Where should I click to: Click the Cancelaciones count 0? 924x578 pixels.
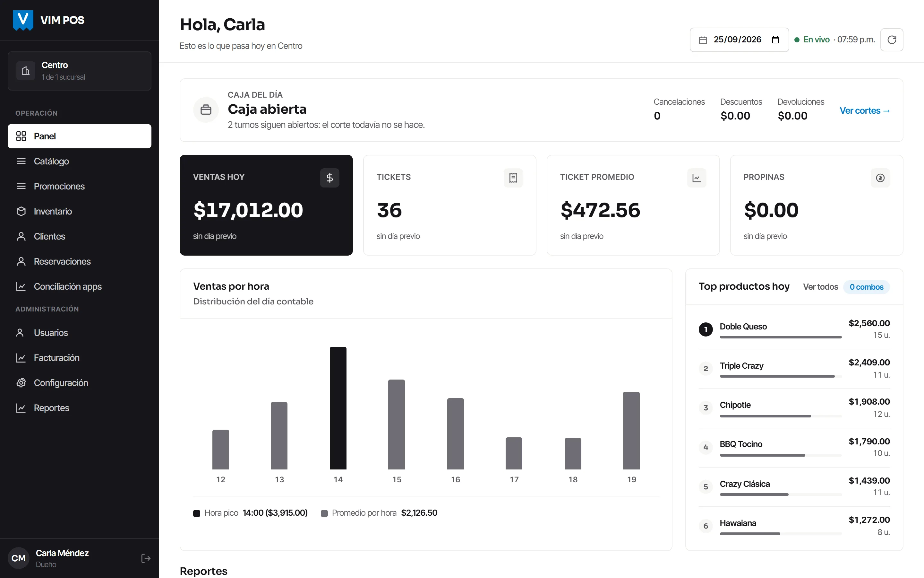[x=657, y=116]
